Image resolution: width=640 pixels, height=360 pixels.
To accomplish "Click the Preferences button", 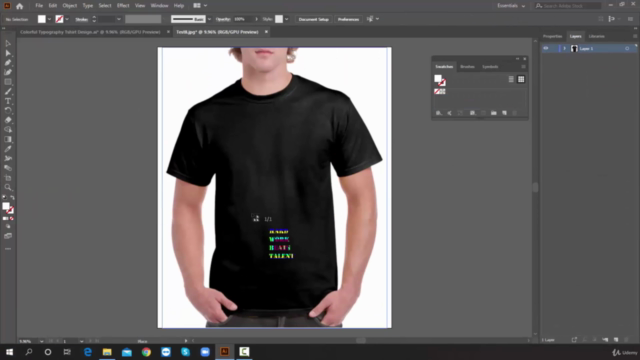I will click(x=348, y=19).
